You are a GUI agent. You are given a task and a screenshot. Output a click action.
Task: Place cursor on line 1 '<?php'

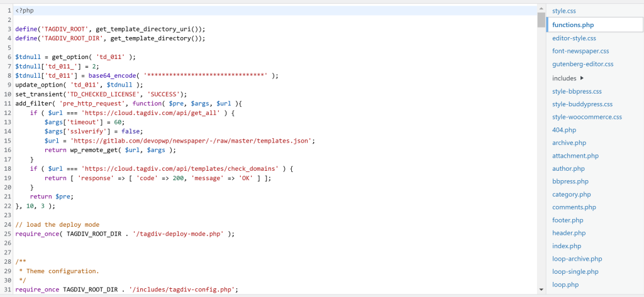coord(25,11)
